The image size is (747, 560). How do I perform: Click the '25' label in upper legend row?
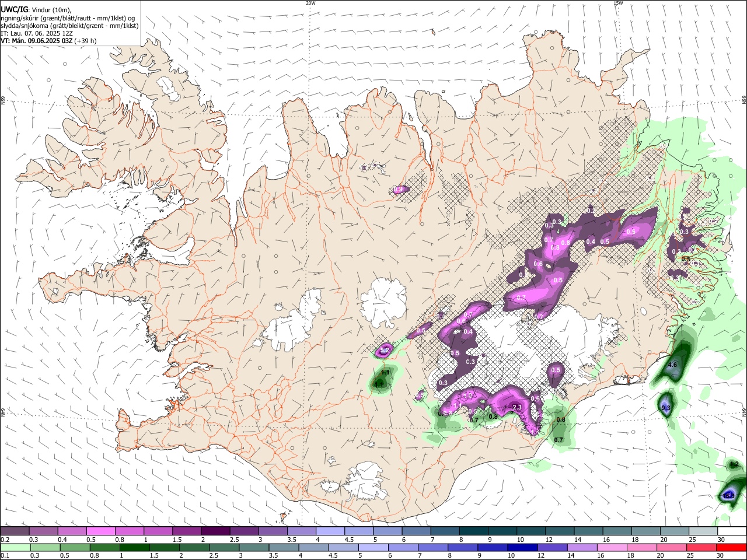[x=693, y=540]
